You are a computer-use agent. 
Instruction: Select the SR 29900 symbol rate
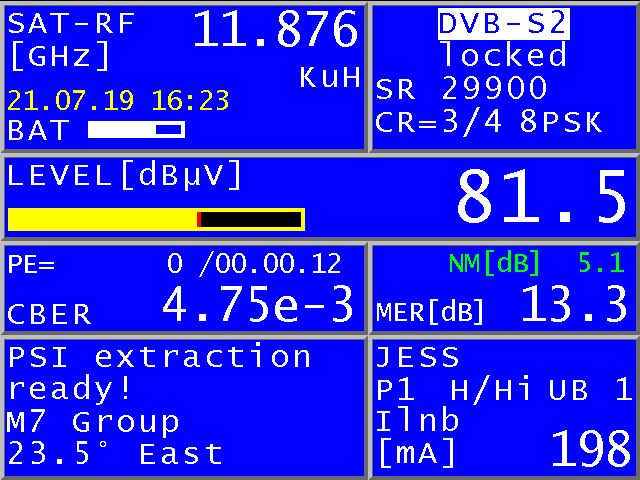461,89
